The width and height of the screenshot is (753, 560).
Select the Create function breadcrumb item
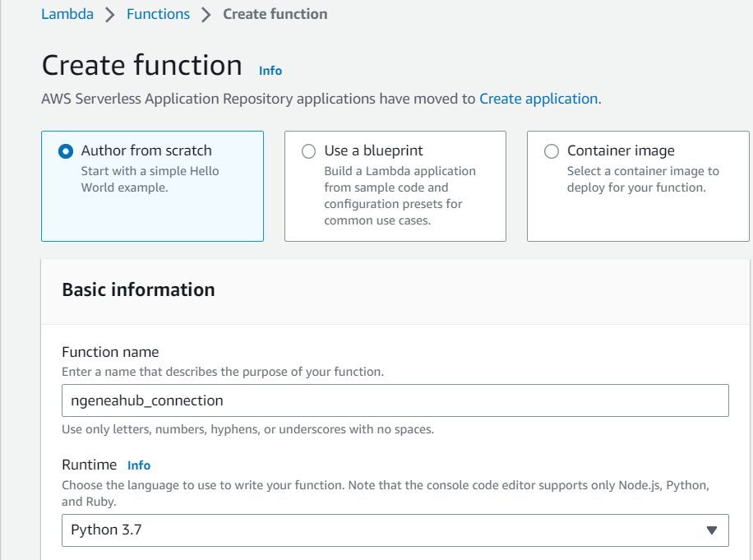tap(275, 13)
